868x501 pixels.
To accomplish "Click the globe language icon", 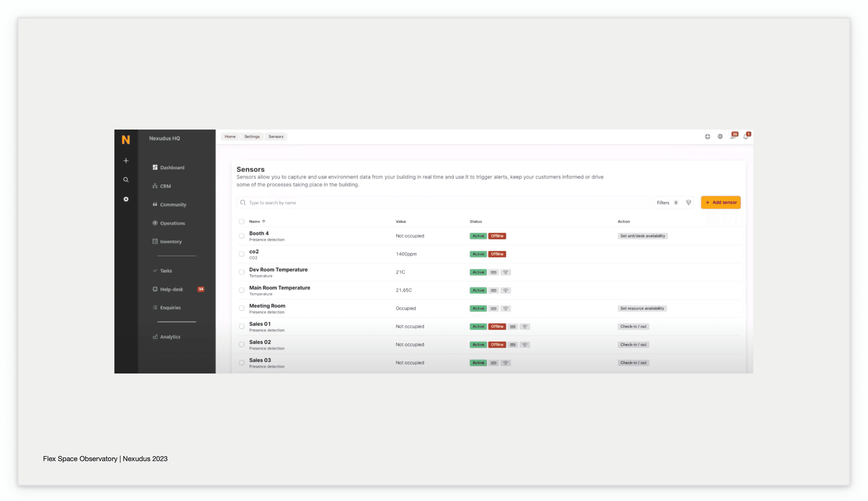I will (x=720, y=137).
